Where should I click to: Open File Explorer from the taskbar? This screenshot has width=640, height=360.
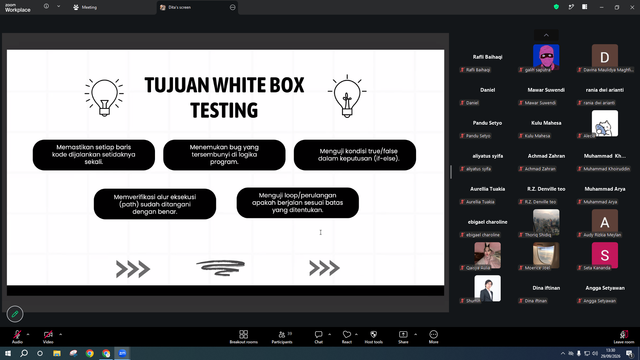pyautogui.click(x=57, y=353)
